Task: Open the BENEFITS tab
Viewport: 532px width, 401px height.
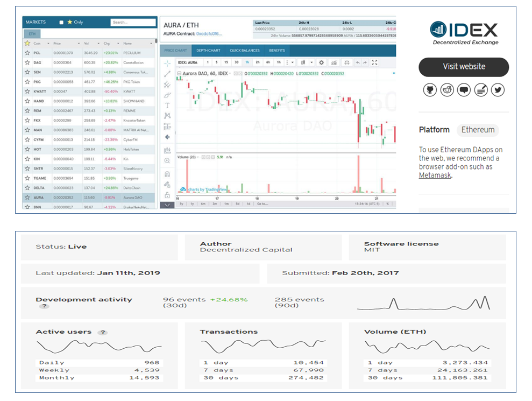Action: (277, 50)
